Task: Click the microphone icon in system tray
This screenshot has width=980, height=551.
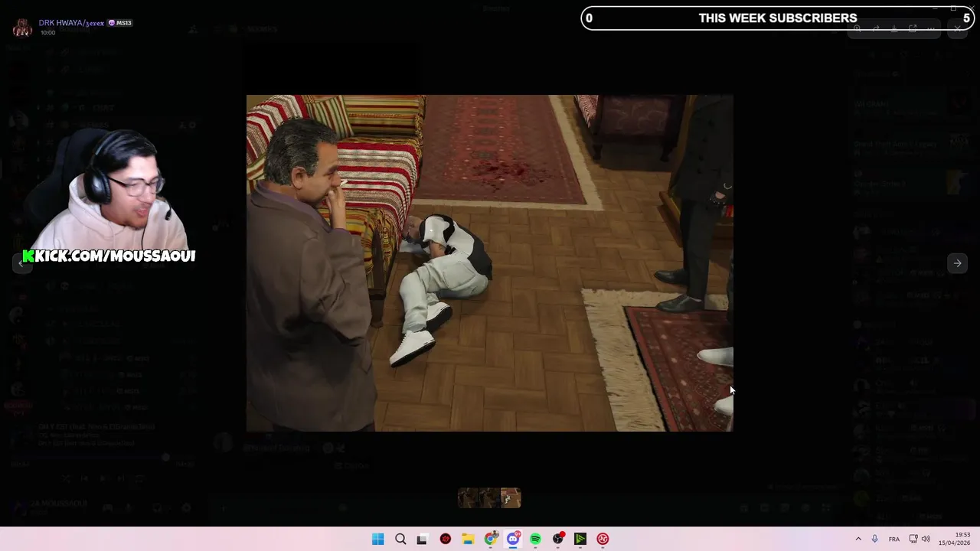Action: (874, 539)
